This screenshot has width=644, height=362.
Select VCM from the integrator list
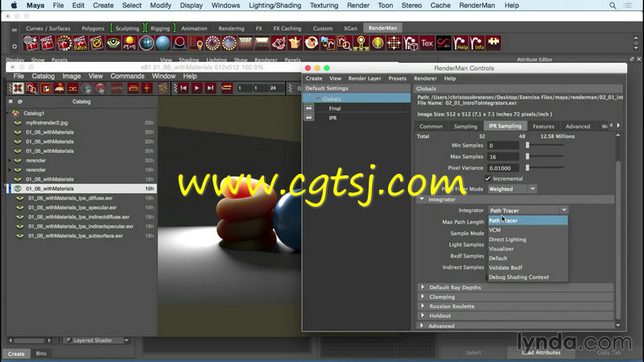(528, 230)
